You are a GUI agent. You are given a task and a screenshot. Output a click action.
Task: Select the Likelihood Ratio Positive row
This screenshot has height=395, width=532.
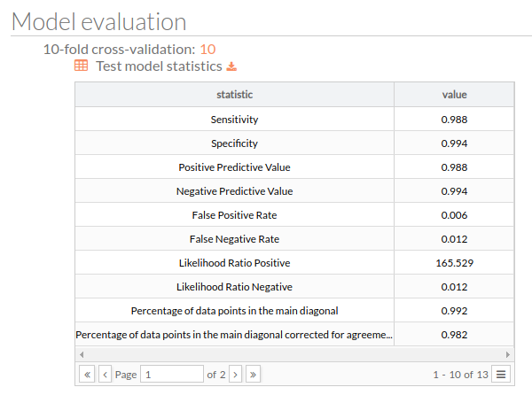[294, 263]
